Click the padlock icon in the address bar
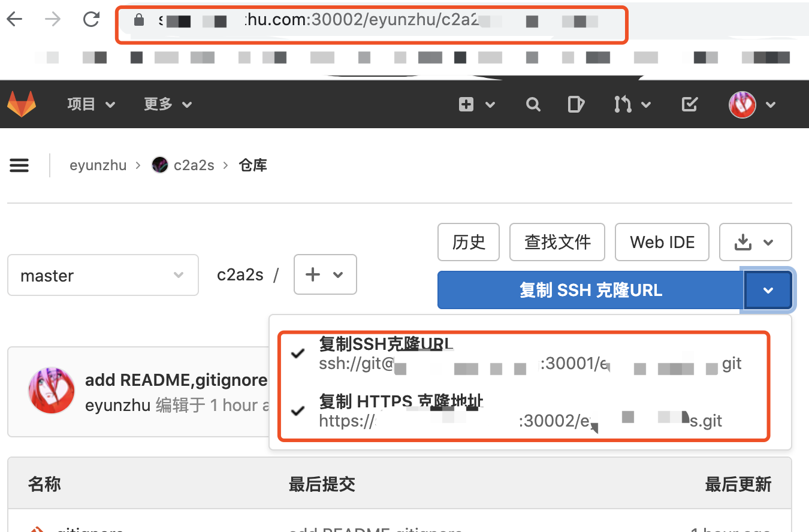 (x=139, y=20)
